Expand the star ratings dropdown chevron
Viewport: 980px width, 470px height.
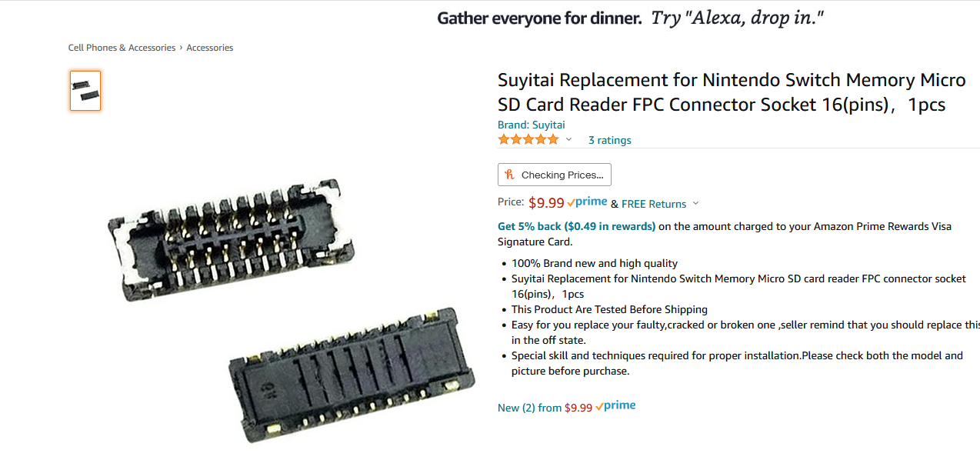(569, 140)
